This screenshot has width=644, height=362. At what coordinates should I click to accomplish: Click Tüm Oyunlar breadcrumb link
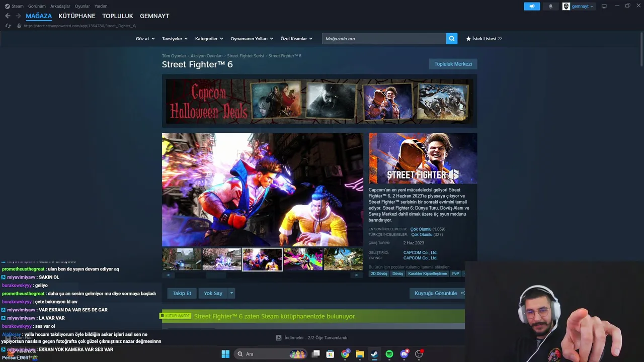[174, 56]
